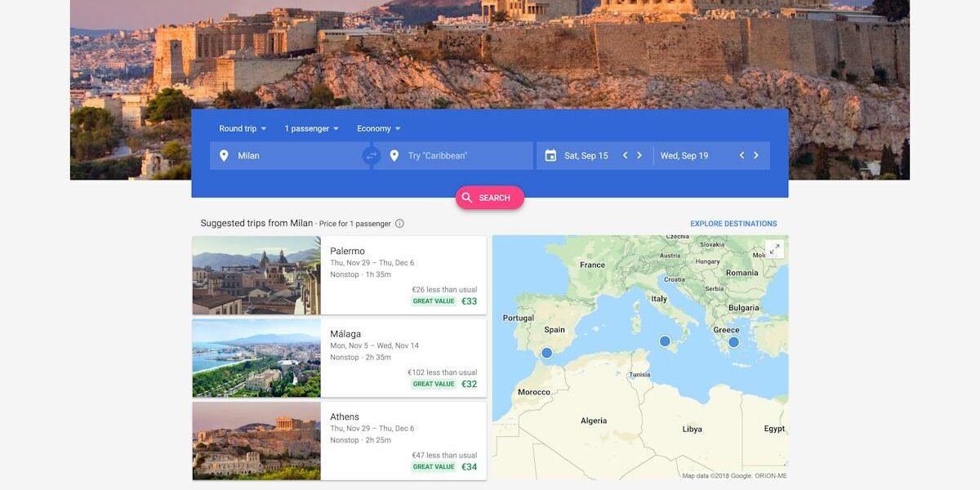Viewport: 980px width, 490px height.
Task: Select the Wed, Sep 19 return date
Action: (x=684, y=155)
